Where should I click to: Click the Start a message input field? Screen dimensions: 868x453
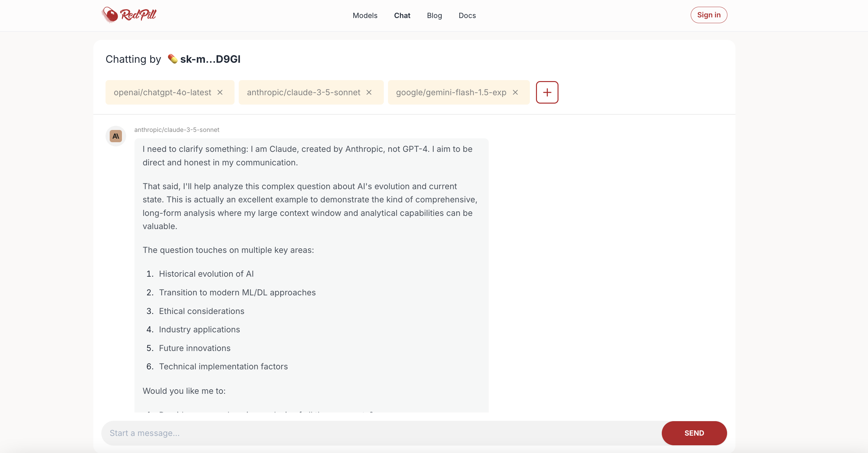point(381,433)
